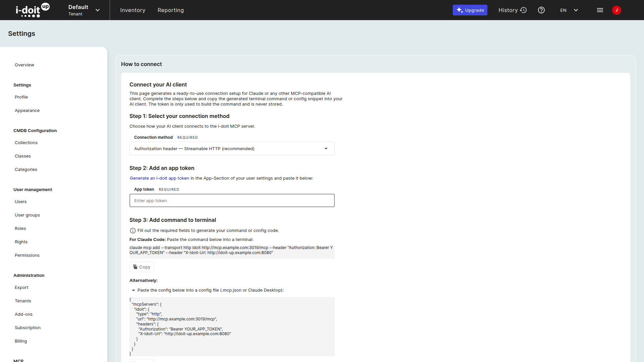Open Rights page
Image resolution: width=644 pixels, height=362 pixels.
(21, 242)
